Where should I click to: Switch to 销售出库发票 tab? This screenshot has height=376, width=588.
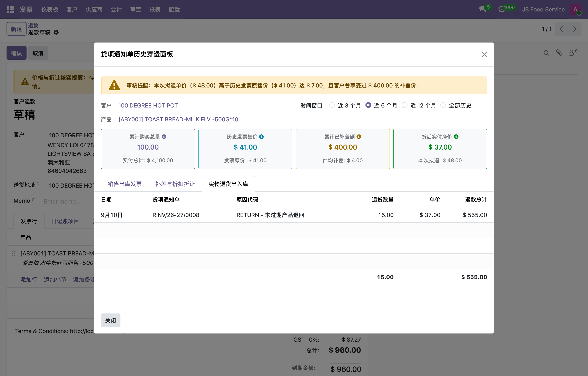coord(125,184)
